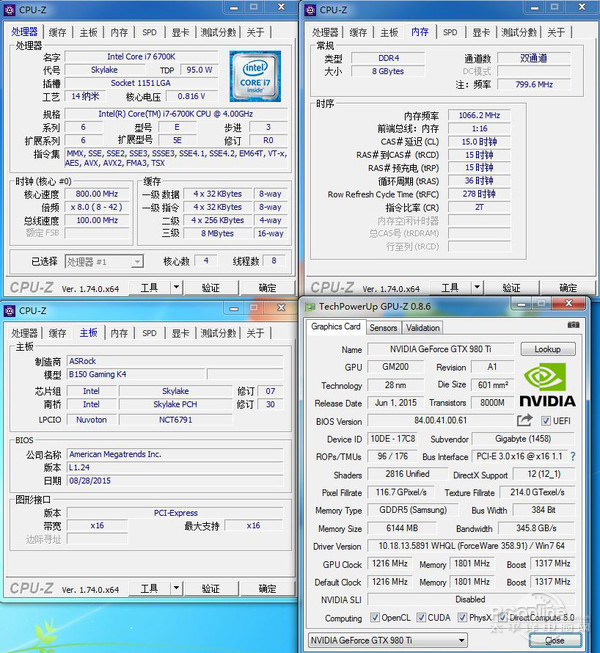
Task: Click the BIOS export share icon in GPU-Z
Action: [x=525, y=420]
